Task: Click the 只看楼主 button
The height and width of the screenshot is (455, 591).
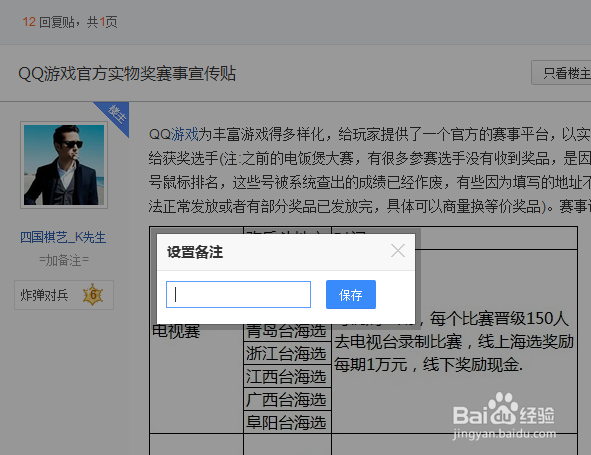Action: pos(562,73)
